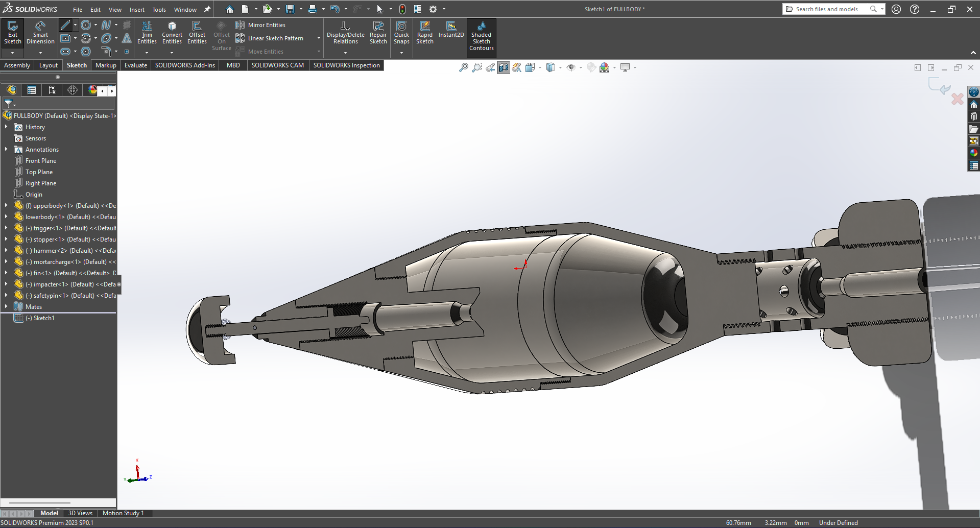980x528 pixels.
Task: Click the Search files and models field
Action: [x=827, y=9]
